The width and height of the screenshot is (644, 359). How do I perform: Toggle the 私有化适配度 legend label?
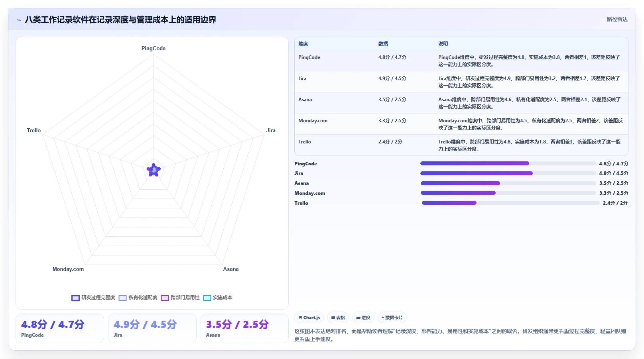143,298
